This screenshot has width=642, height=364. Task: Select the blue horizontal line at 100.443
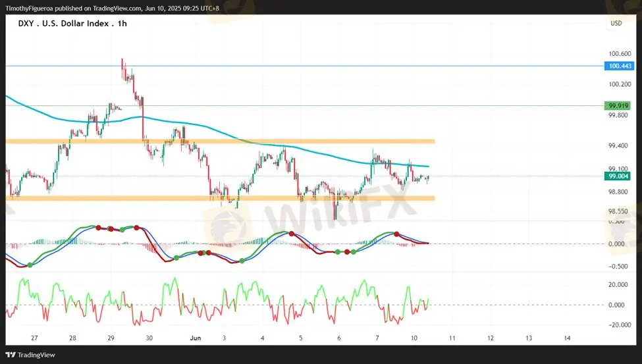(305, 66)
